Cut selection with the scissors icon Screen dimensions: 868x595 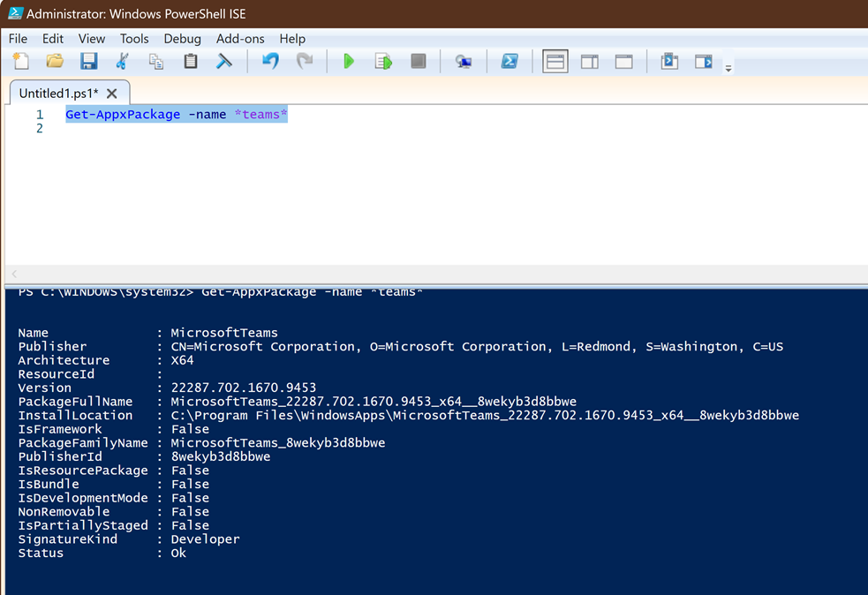pos(123,61)
